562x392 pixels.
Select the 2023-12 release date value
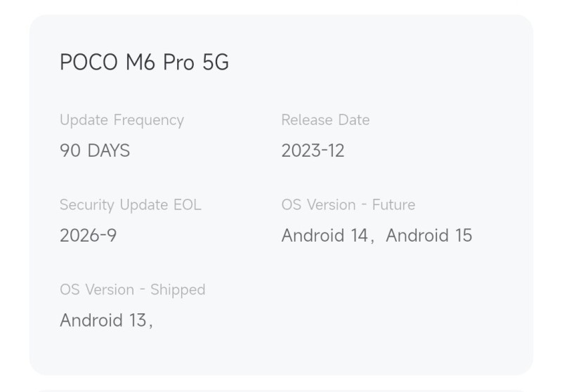click(313, 150)
